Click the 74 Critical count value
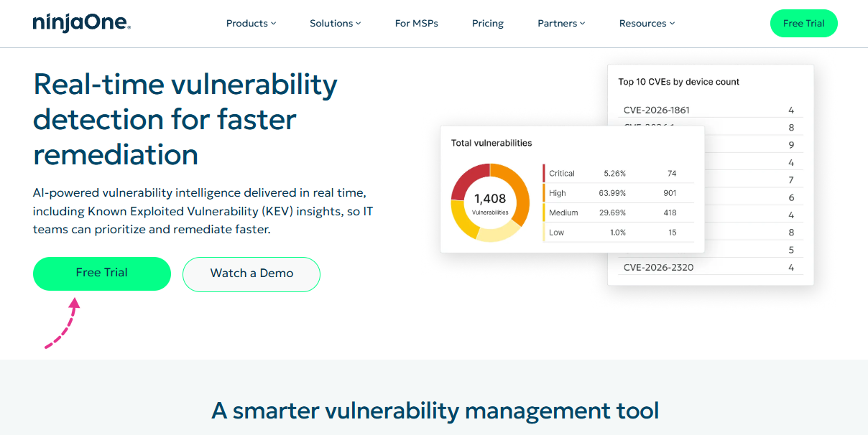Image resolution: width=868 pixels, height=435 pixels. tap(672, 174)
